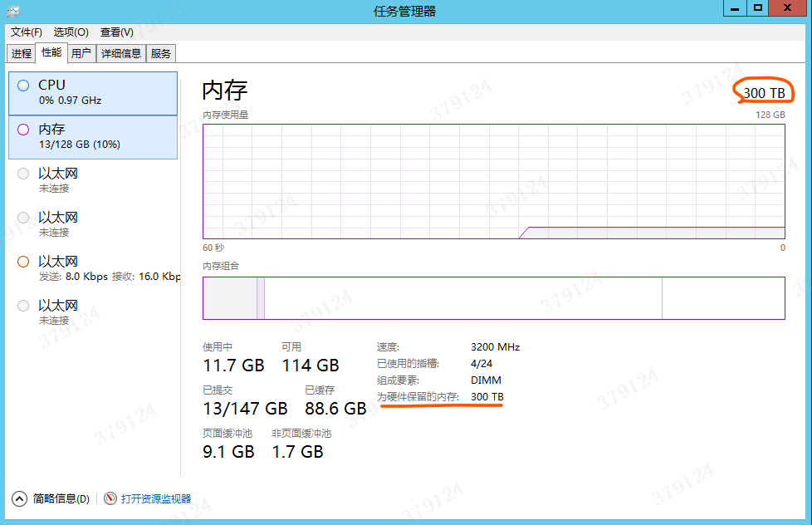This screenshot has width=812, height=525.
Task: Click the CPU circle icon in sidebar
Action: point(23,86)
